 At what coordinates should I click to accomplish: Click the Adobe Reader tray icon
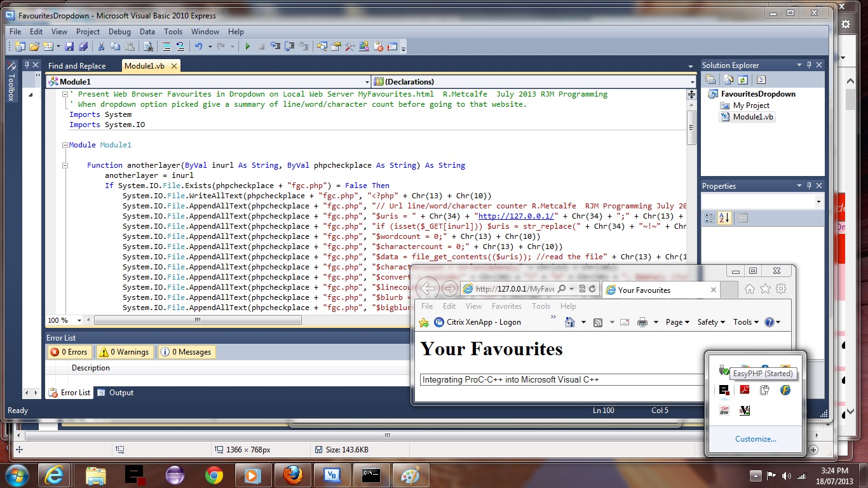click(x=744, y=390)
